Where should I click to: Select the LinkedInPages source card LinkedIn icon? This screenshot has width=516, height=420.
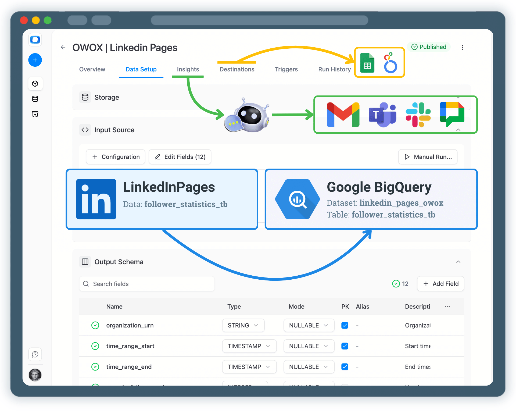coord(96,199)
